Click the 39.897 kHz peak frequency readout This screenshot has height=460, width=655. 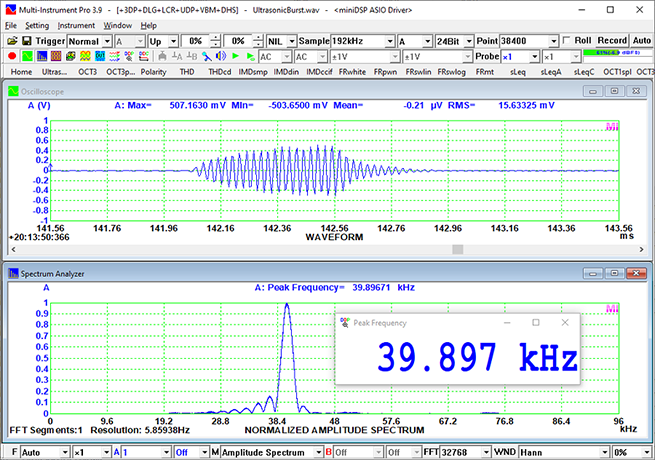[477, 357]
